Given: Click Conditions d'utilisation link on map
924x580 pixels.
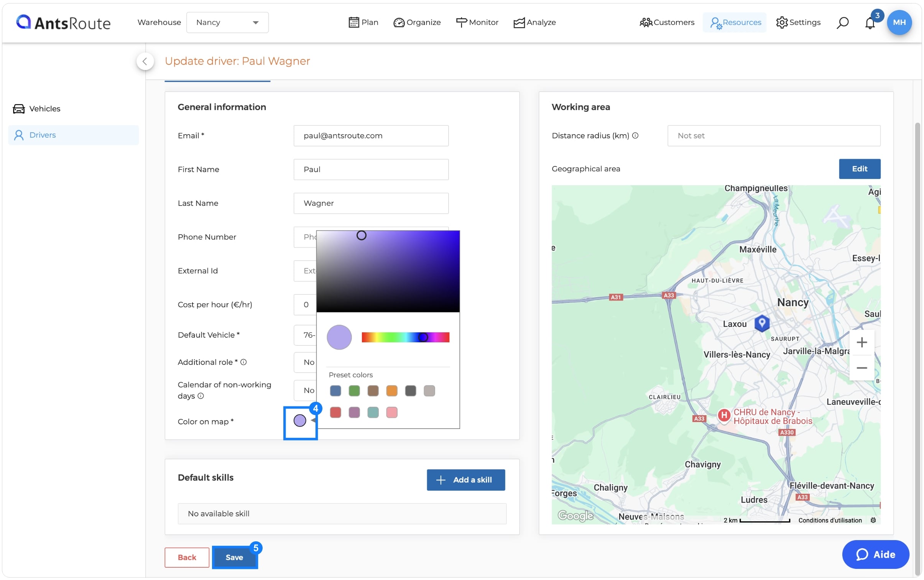Looking at the screenshot, I should point(830,520).
